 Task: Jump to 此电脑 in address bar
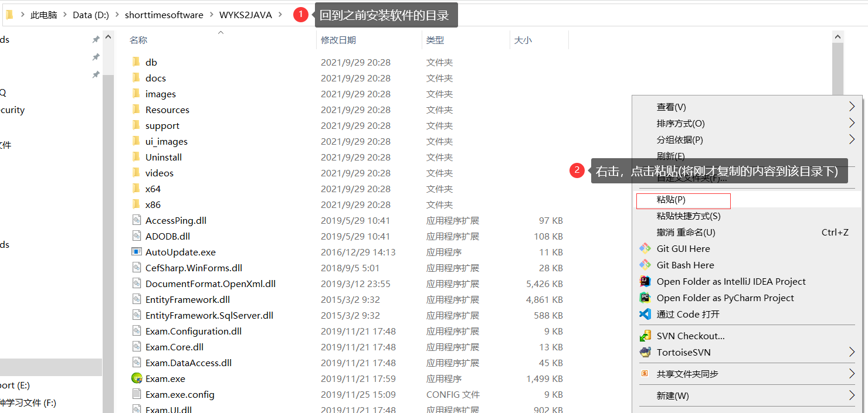[x=44, y=15]
